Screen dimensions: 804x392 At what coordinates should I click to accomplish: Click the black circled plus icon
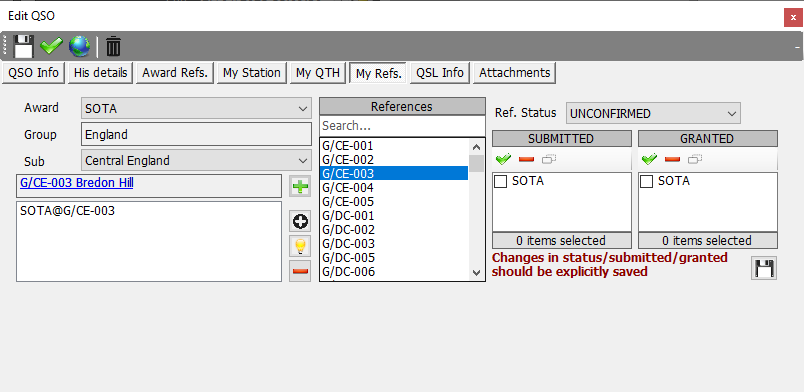click(x=300, y=222)
